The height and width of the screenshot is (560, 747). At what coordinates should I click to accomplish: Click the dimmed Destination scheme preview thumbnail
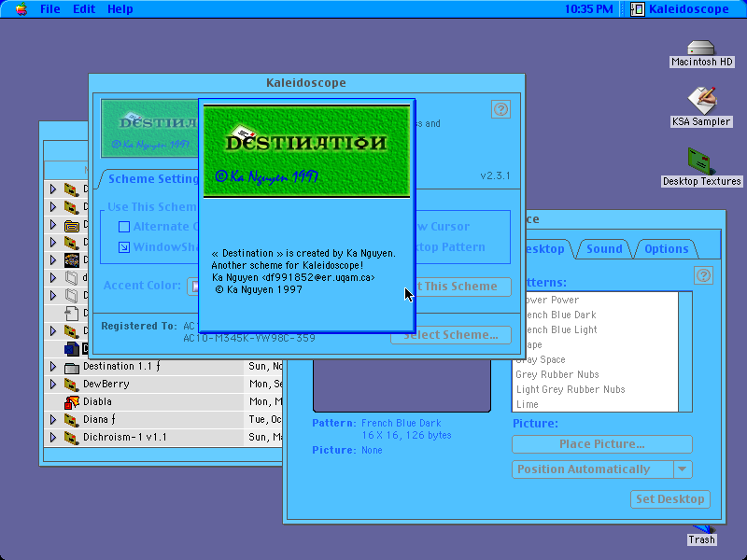tap(149, 128)
